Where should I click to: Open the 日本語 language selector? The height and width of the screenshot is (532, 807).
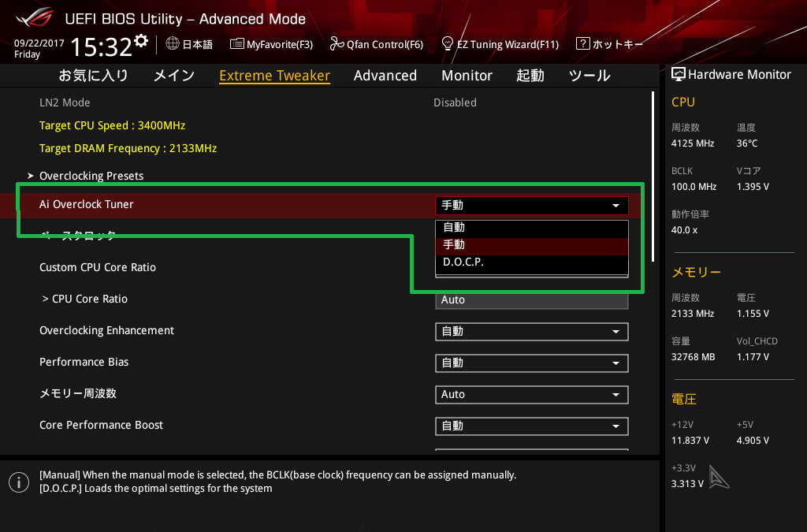pos(189,44)
